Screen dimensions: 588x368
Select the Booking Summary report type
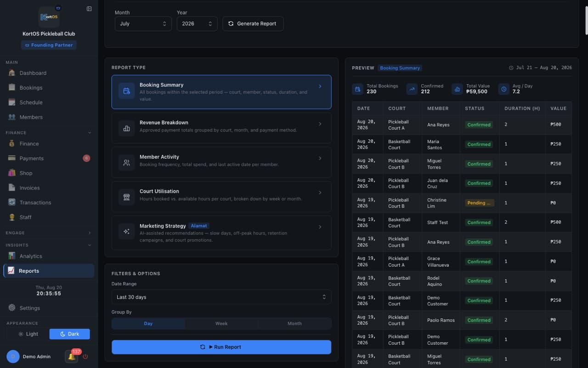[x=221, y=92]
